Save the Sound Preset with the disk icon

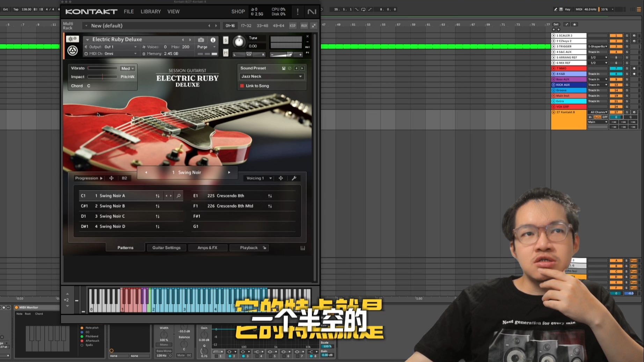click(284, 68)
